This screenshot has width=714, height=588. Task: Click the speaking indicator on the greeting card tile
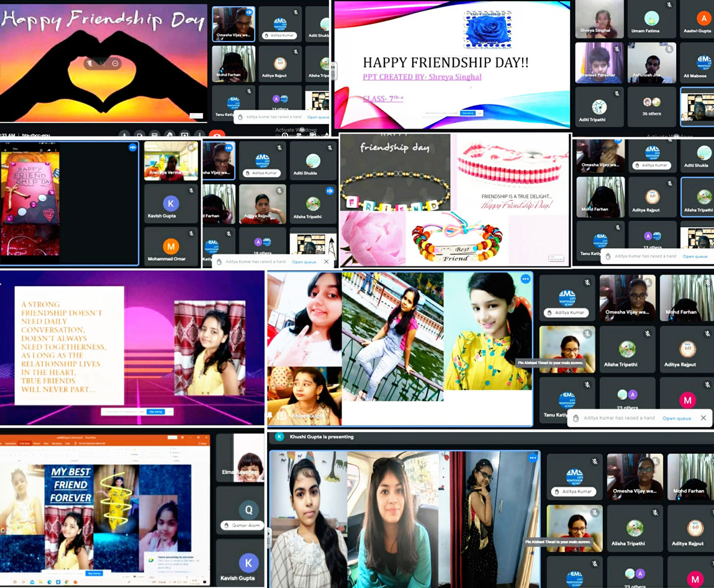pos(132,147)
